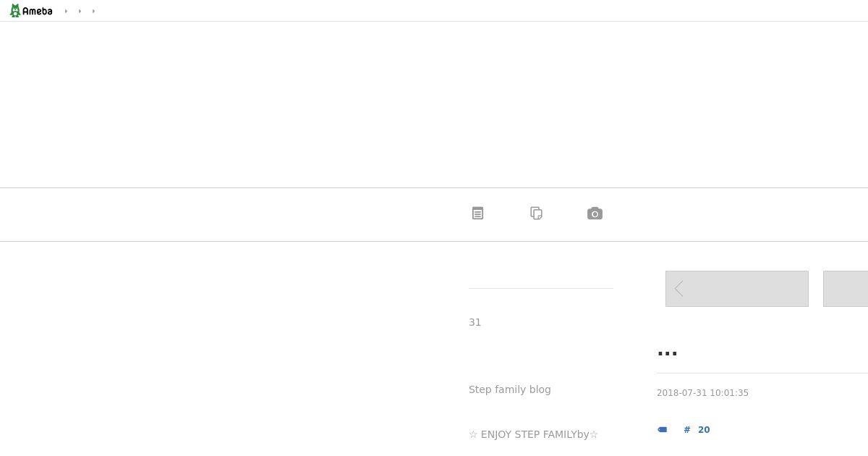Open the post title shown as three dots

pyautogui.click(x=667, y=354)
